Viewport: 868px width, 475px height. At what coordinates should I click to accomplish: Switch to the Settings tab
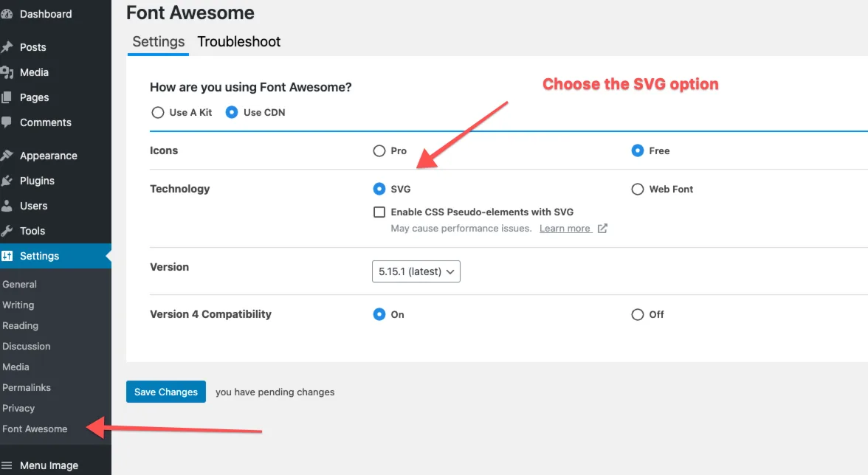[x=158, y=42]
